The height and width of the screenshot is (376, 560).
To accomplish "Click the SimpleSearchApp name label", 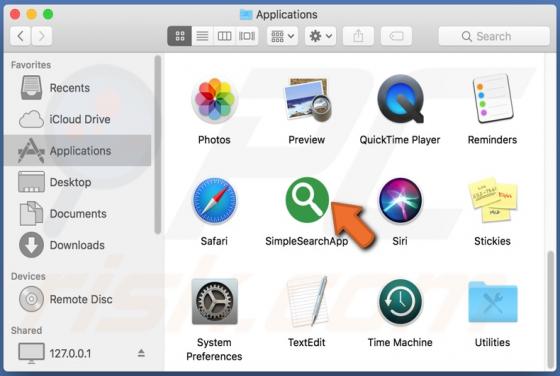I will pyautogui.click(x=306, y=241).
